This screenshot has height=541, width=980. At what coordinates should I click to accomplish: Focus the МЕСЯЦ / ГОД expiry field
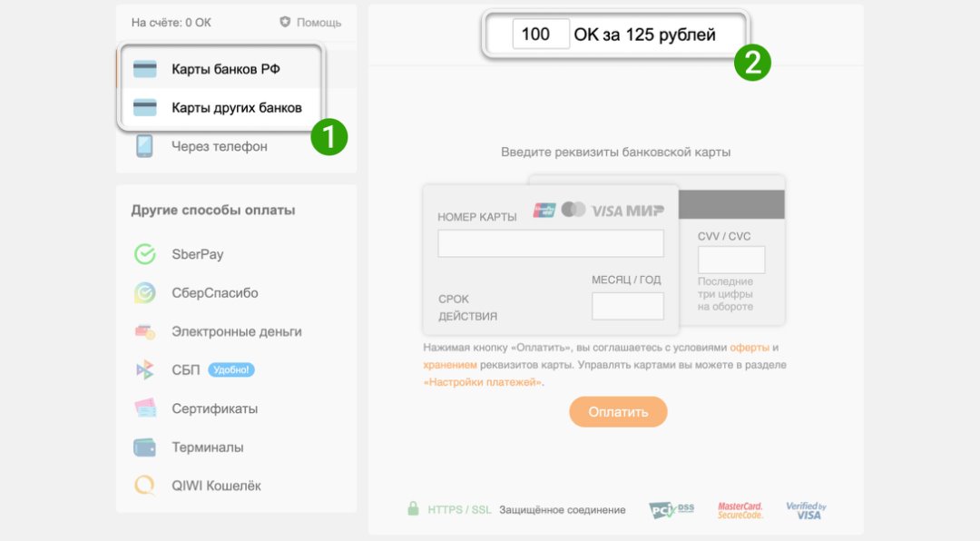pyautogui.click(x=628, y=306)
